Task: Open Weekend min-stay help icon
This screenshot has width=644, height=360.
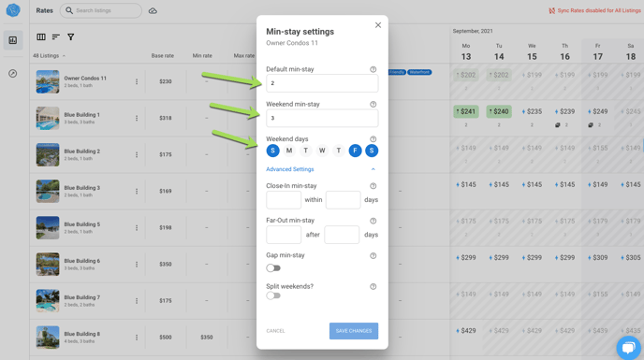Action: click(x=373, y=105)
